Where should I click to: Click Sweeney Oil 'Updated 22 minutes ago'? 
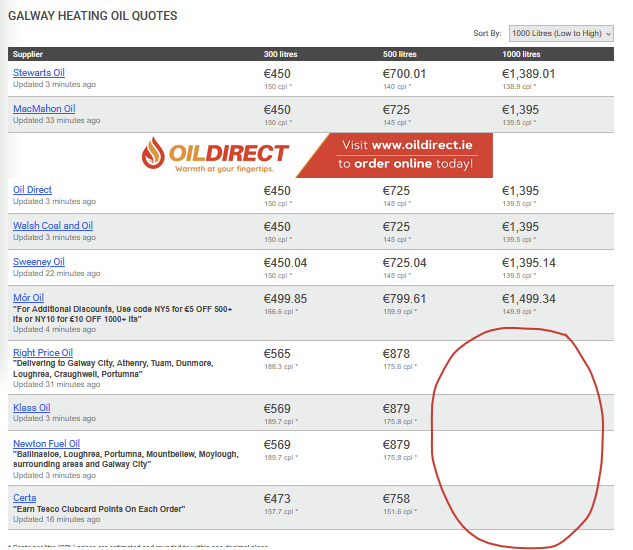pyautogui.click(x=57, y=273)
